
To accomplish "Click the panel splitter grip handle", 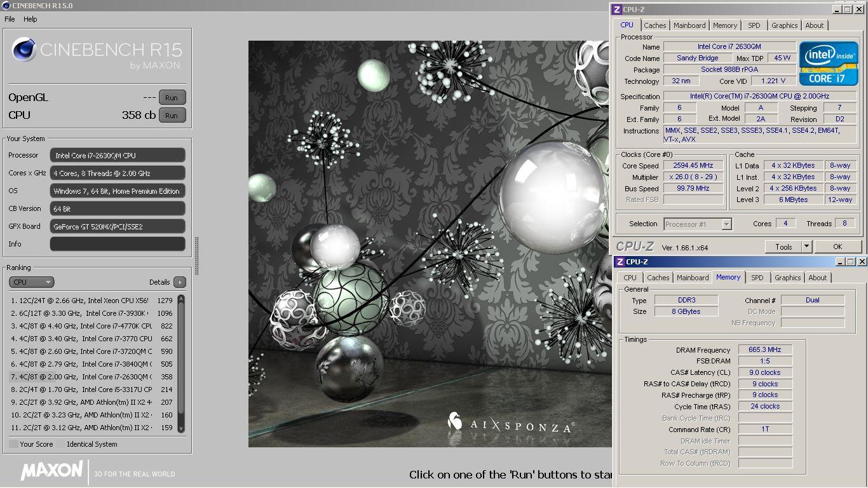I will tap(196, 255).
